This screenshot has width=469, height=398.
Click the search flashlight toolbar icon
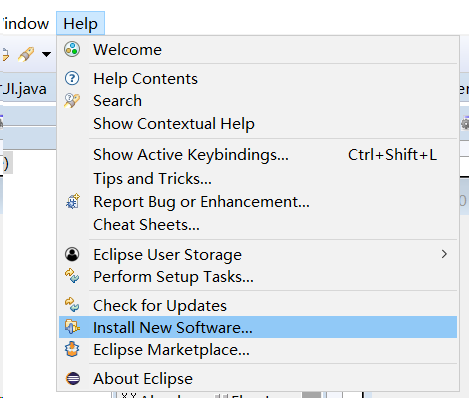pos(26,54)
